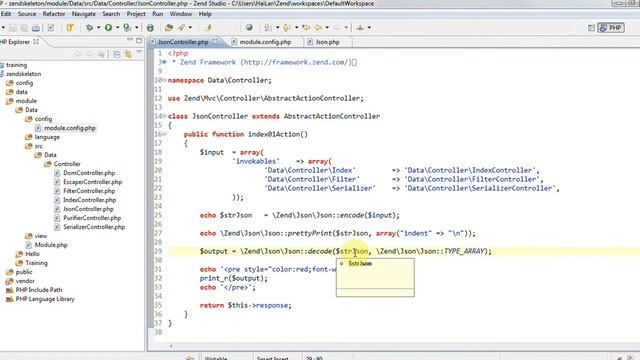Open the Run menu
The width and height of the screenshot is (640, 360).
point(158,14)
